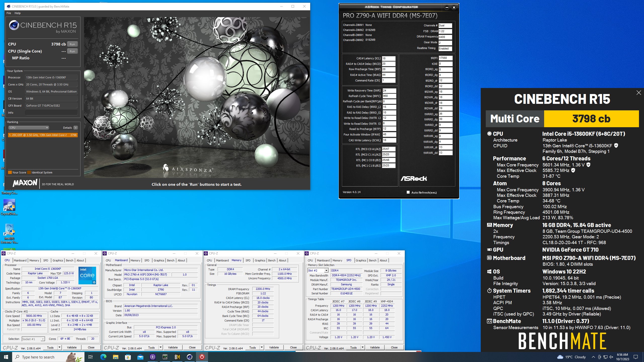Viewport: 644px width, 362px height.
Task: Enable the Auto Refresh checkbox in Timing Configurator
Action: coord(408,192)
